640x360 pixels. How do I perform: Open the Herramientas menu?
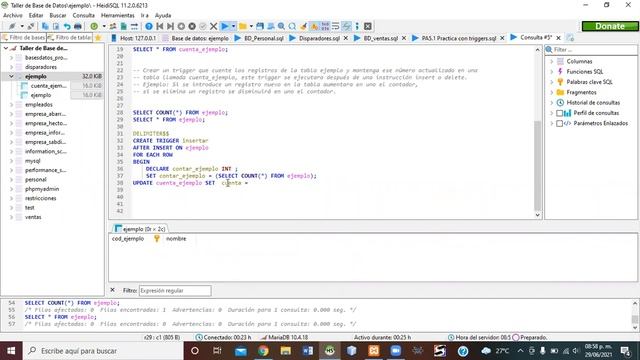pyautogui.click(x=118, y=15)
